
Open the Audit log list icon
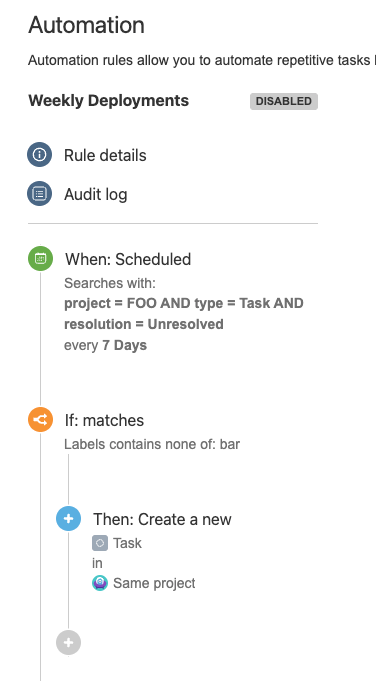pos(40,193)
